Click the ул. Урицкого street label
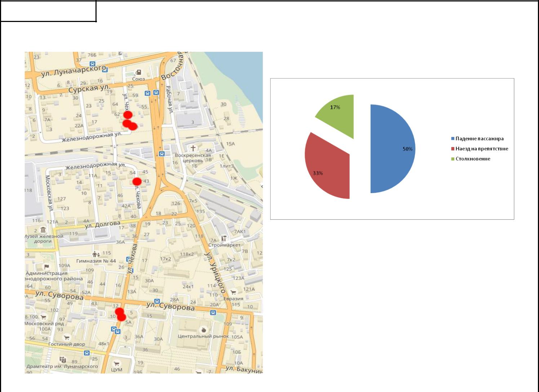This screenshot has width=539, height=392. pyautogui.click(x=215, y=273)
